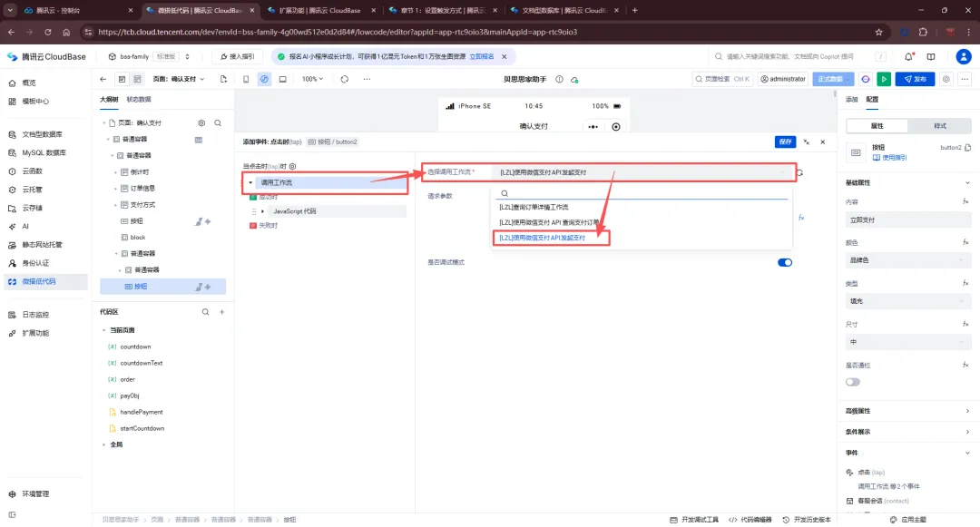Switch to the 样式 tab
Image resolution: width=980 pixels, height=527 pixels.
coord(940,126)
